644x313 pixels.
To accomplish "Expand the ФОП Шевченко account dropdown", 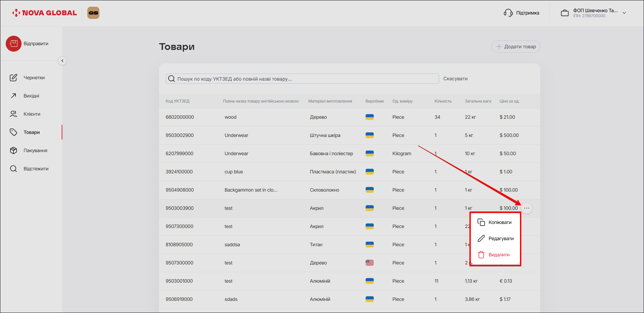I will (x=624, y=13).
